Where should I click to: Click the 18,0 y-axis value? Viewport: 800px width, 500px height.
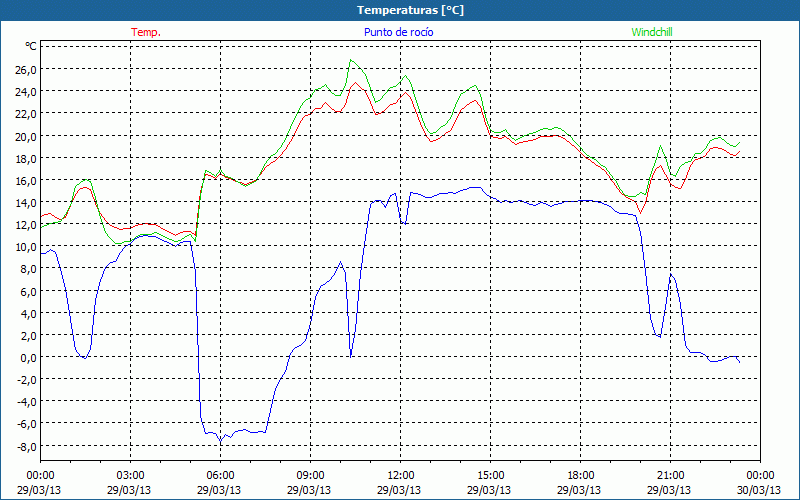[26, 158]
